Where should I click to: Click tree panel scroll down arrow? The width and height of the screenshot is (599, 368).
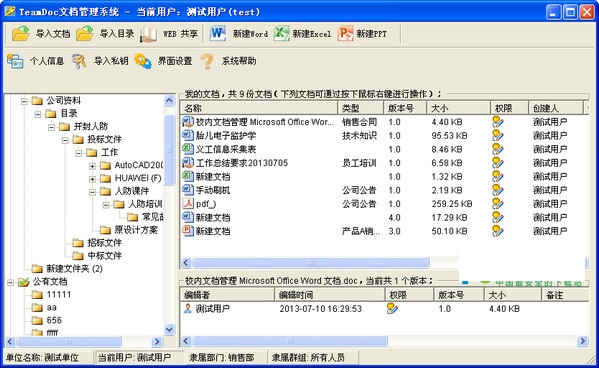(x=169, y=329)
